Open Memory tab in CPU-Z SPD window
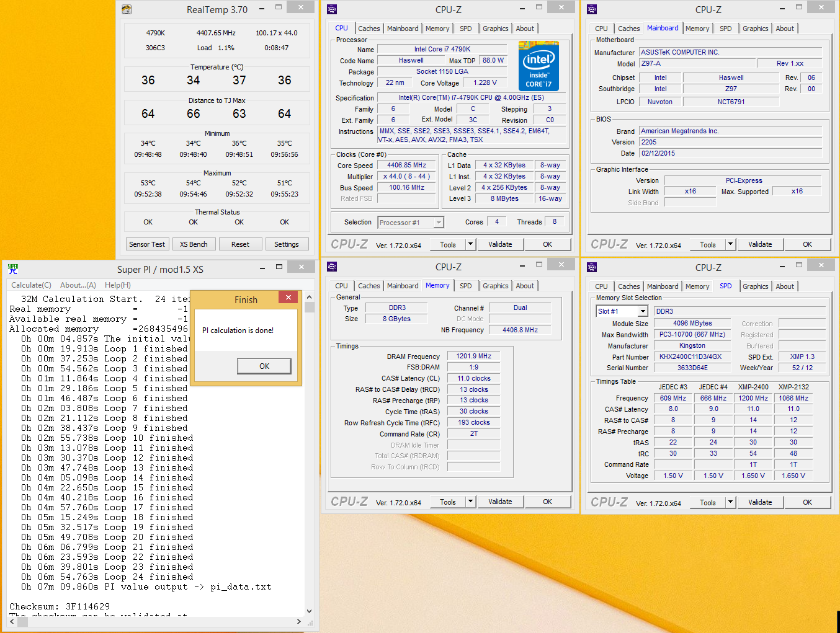Screen dimensions: 840x633 tap(697, 286)
